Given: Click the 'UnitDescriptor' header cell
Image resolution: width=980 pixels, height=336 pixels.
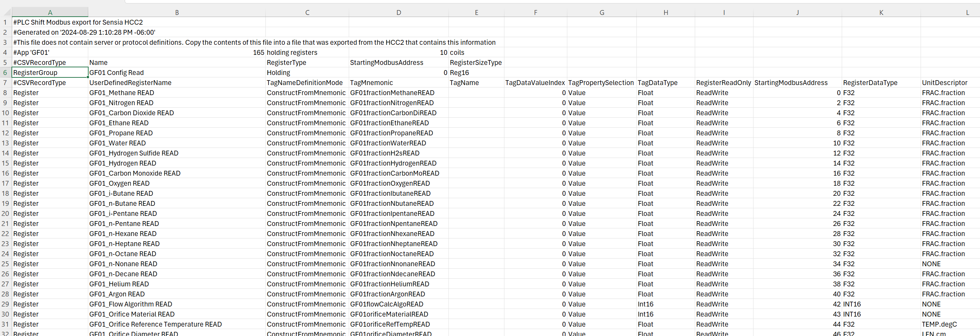Looking at the screenshot, I should [944, 83].
